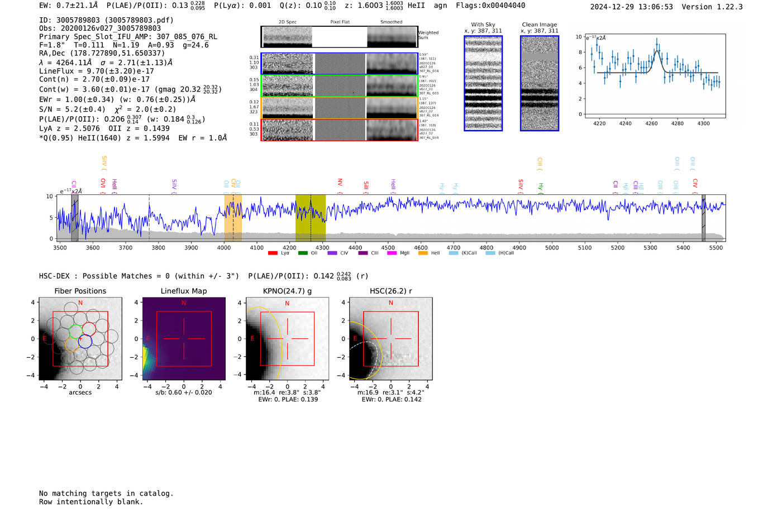Click the red NV line marker above spectrum
Viewport: 782px width, 532px height.
click(x=340, y=183)
